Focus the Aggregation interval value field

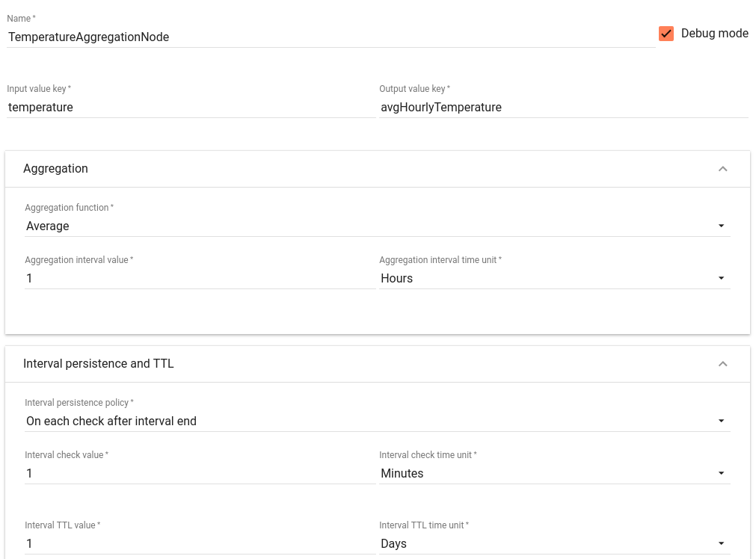200,279
